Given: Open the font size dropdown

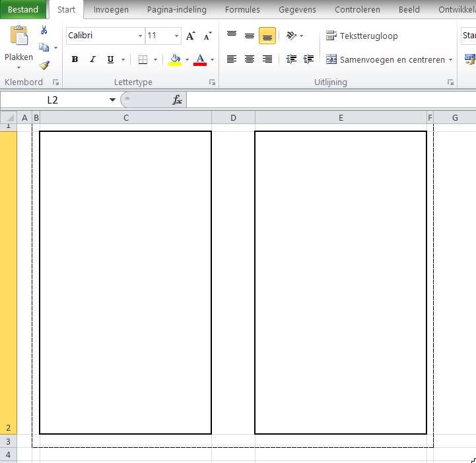Looking at the screenshot, I should tap(176, 36).
